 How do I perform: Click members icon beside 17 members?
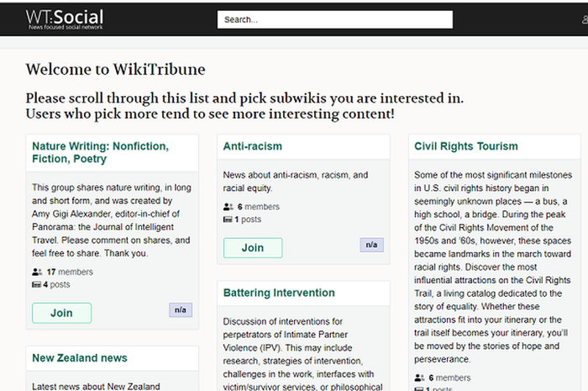pos(37,272)
